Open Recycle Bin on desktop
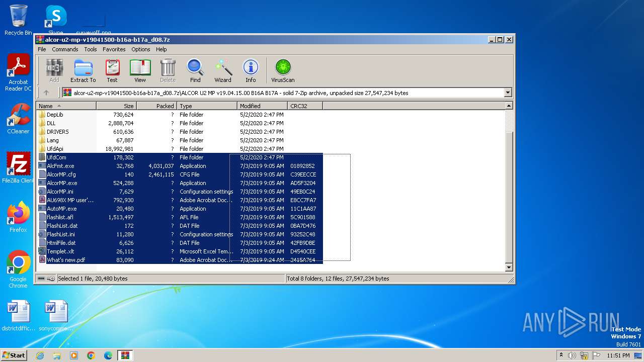Screen dimensions: 644x362 [18, 20]
